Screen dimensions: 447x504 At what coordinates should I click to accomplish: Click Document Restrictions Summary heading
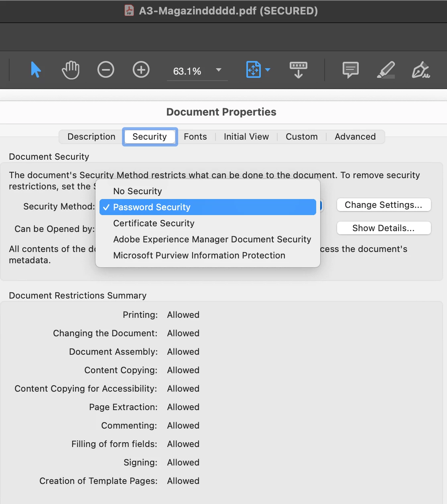tap(78, 295)
